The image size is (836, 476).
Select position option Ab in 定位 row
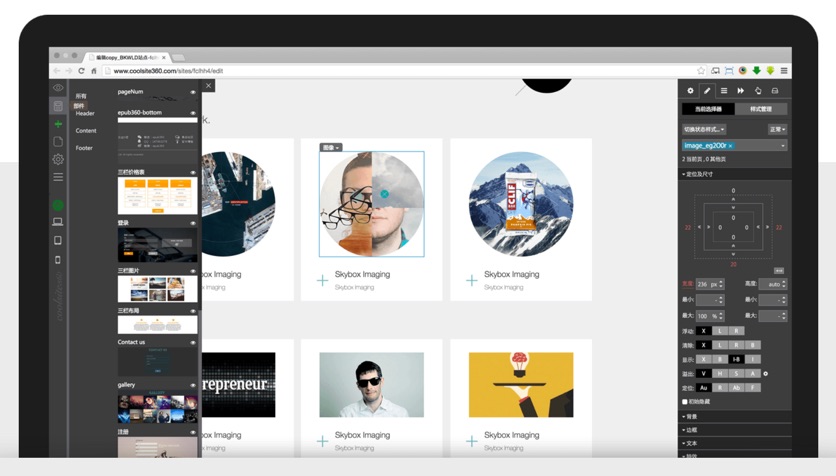(x=736, y=388)
